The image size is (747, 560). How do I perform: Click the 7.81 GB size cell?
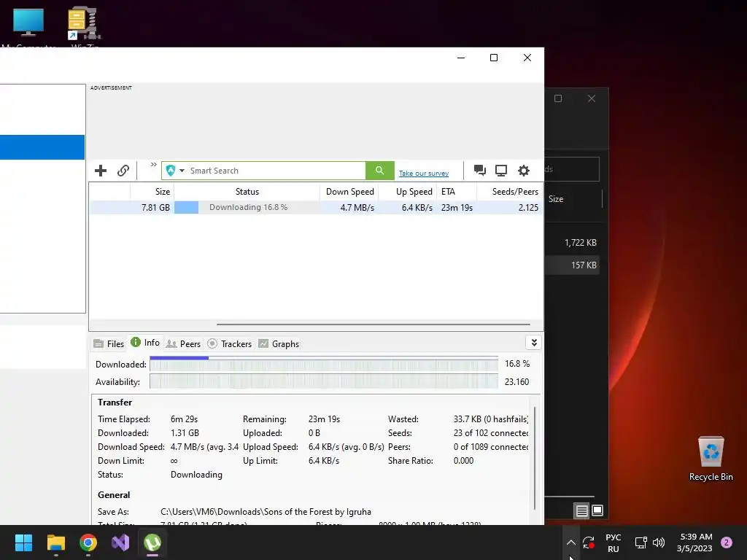tap(155, 208)
